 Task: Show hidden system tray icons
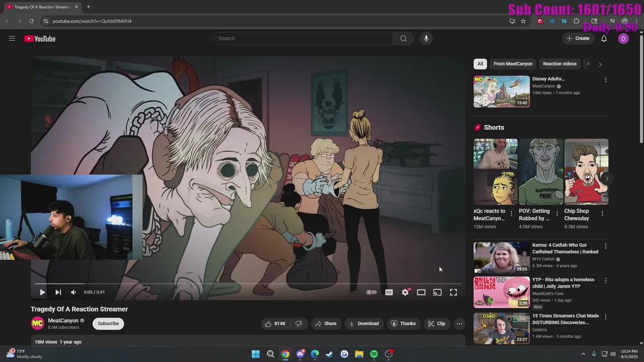click(583, 354)
